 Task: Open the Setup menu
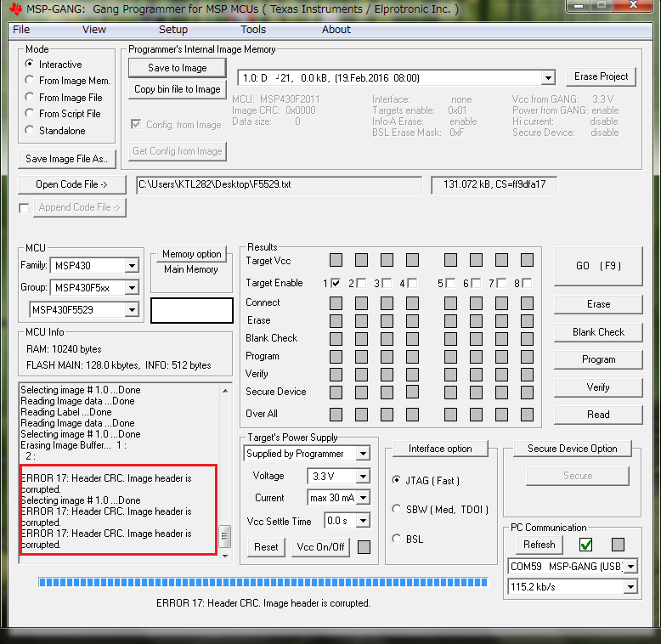pos(172,30)
